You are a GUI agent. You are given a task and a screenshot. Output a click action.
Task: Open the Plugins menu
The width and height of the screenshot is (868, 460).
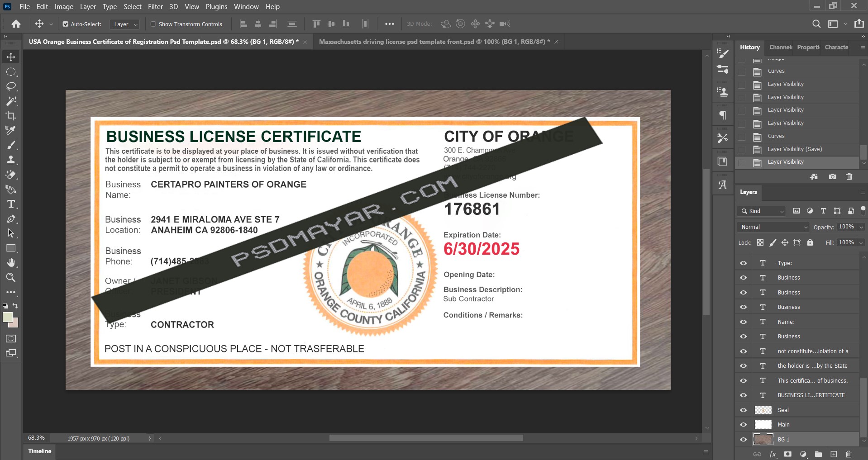pyautogui.click(x=216, y=7)
